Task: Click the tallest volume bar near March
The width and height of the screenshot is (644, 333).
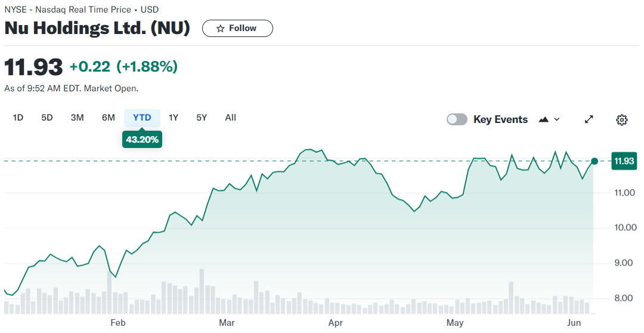Action: (202, 291)
